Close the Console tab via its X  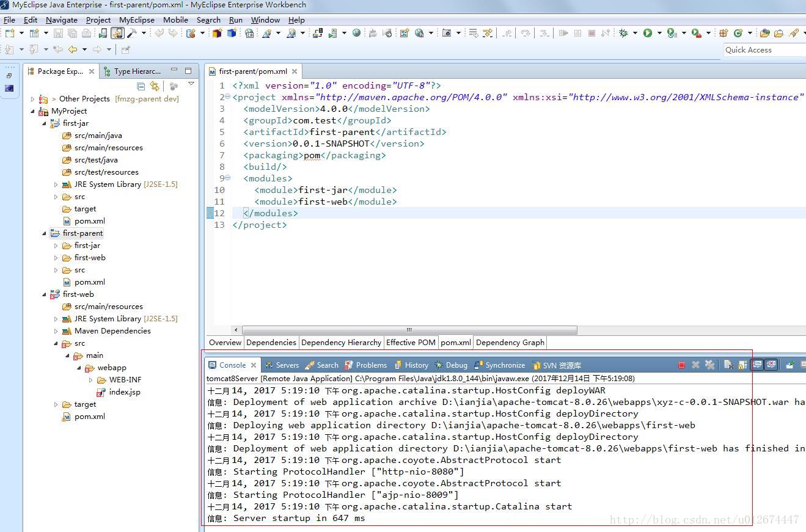(252, 365)
